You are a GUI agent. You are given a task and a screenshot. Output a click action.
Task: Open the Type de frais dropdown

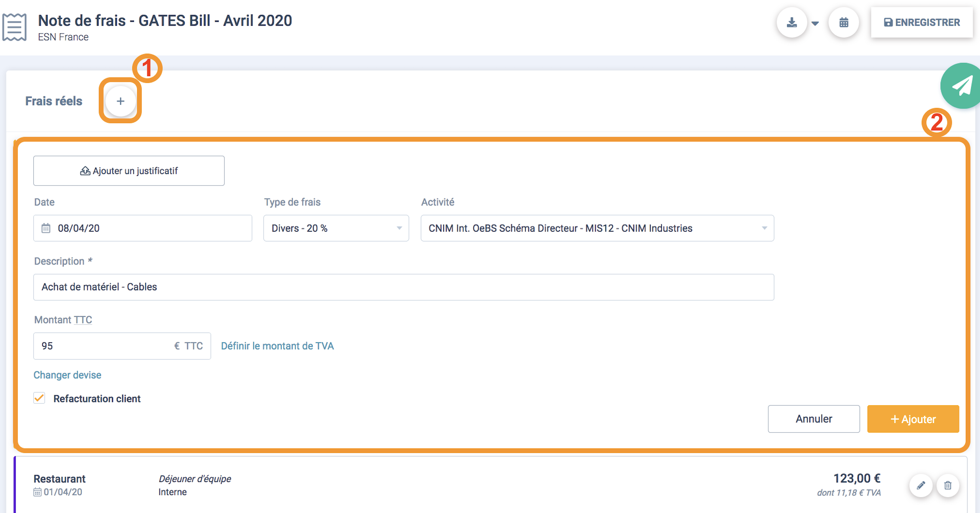pyautogui.click(x=336, y=228)
